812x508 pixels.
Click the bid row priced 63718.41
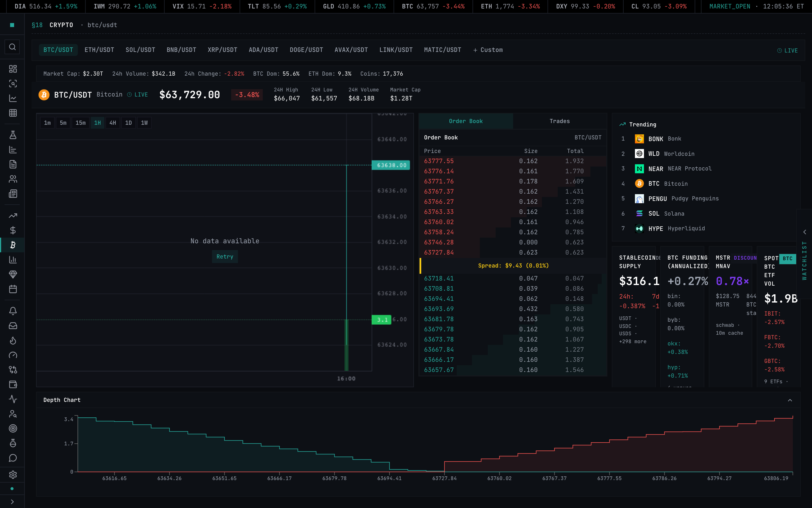pos(513,279)
